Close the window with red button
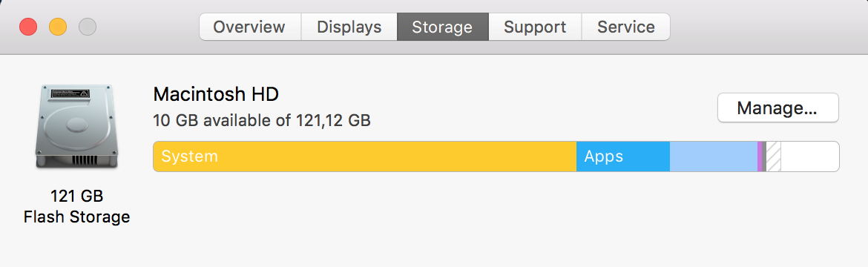Screen dimensions: 868x267 pos(28,27)
